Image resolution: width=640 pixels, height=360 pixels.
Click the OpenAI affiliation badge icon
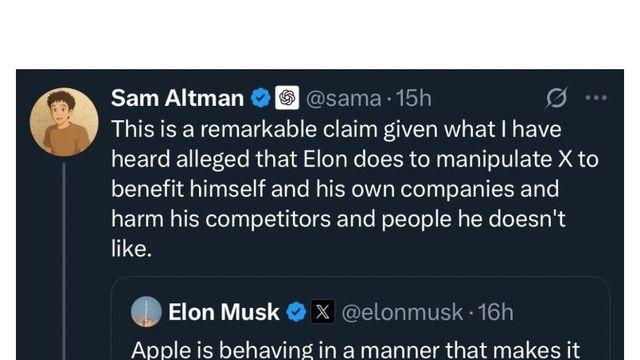287,98
